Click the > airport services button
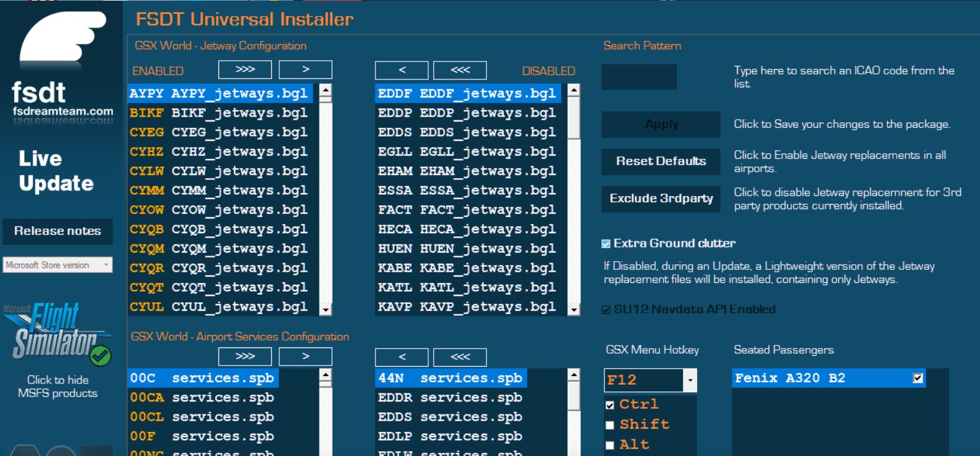This screenshot has height=456, width=980. click(x=305, y=356)
